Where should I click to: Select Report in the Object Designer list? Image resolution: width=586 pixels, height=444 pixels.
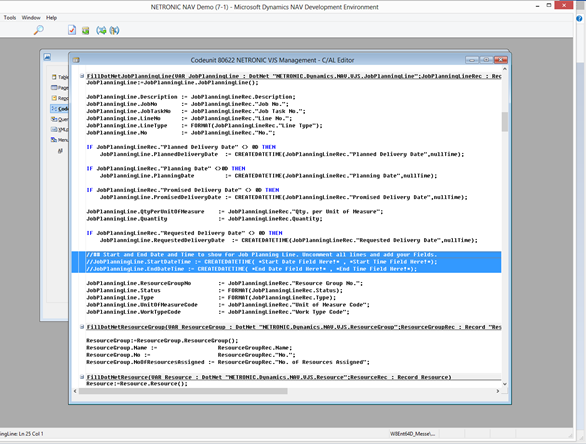click(60, 98)
